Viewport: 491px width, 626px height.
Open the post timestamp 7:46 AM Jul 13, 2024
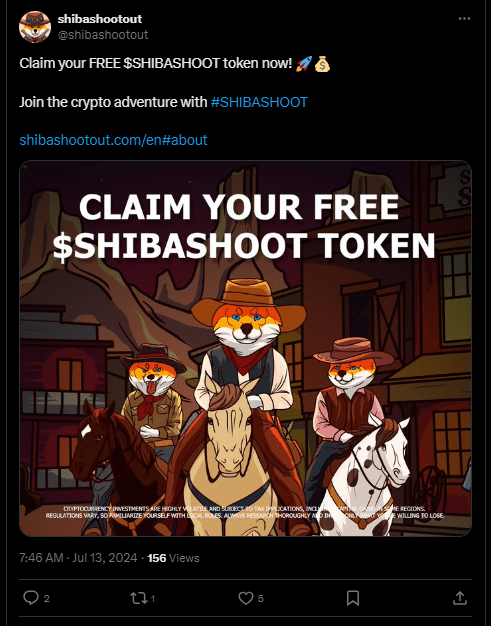[78, 558]
